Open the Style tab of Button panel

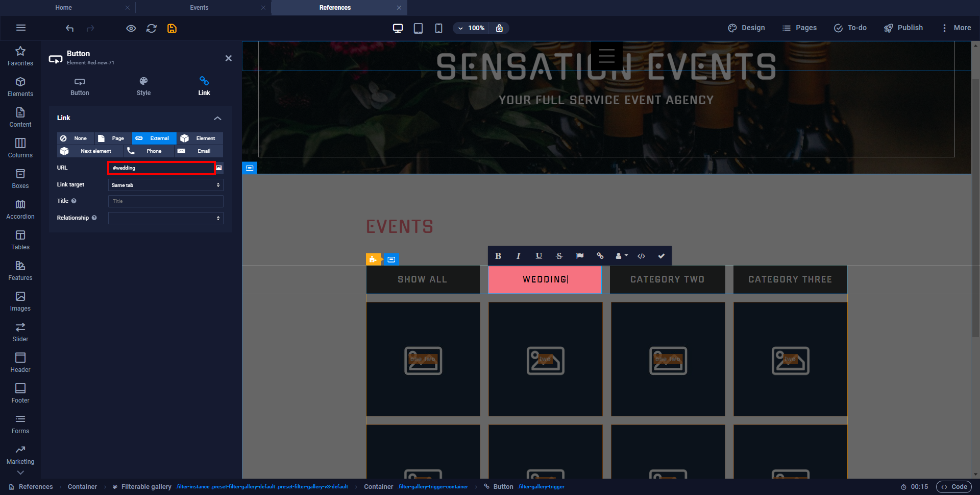coord(143,86)
